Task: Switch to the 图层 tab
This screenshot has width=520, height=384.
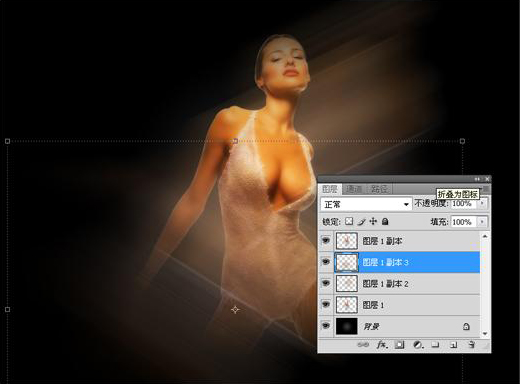Action: (x=330, y=189)
